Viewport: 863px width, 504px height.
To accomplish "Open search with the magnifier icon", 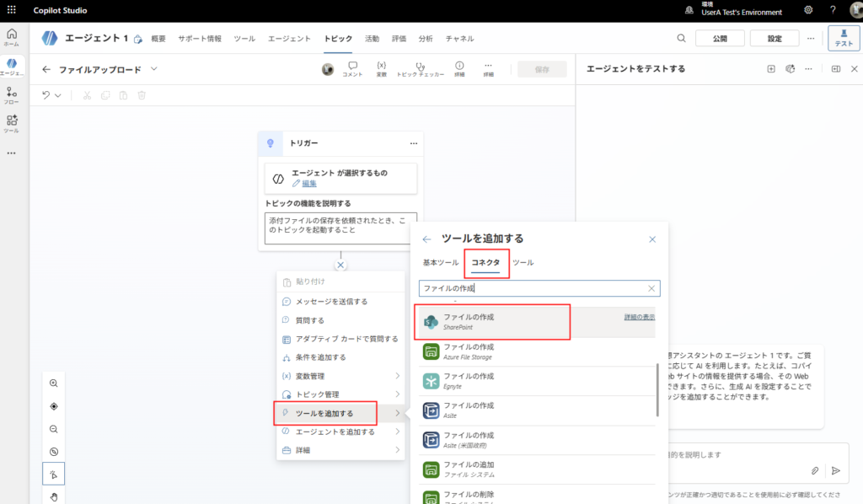I will 681,38.
